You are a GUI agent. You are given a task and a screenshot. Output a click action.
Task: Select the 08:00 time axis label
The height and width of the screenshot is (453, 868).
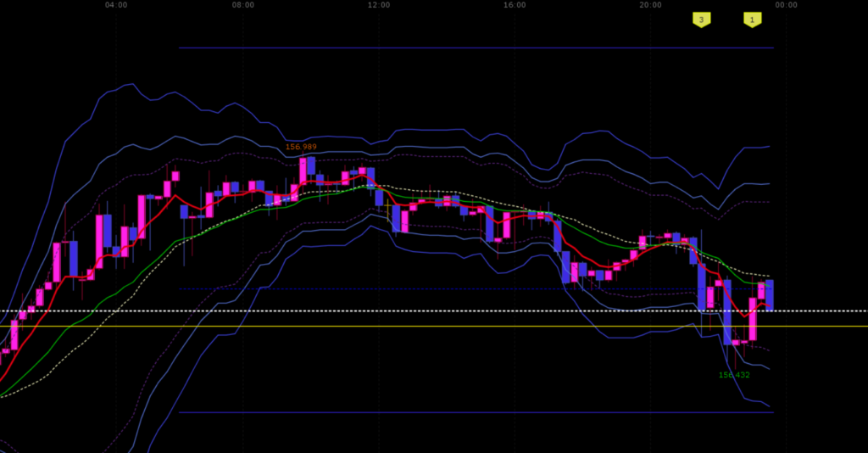pos(243,5)
